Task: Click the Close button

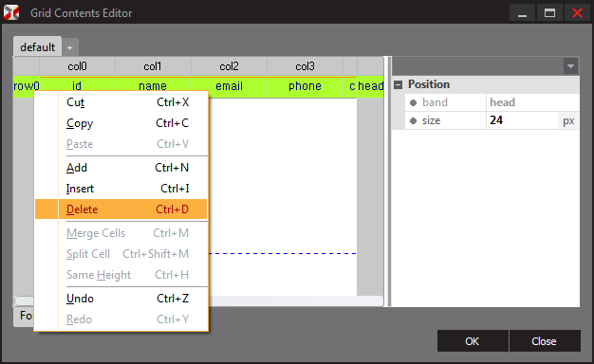Action: coord(545,341)
